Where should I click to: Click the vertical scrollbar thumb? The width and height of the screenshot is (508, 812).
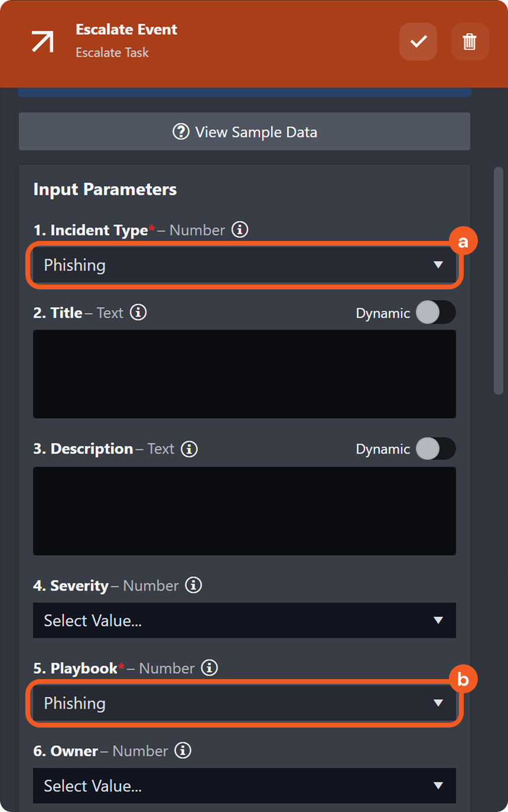(499, 281)
